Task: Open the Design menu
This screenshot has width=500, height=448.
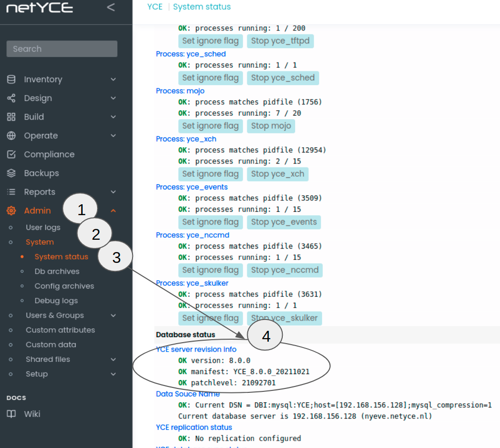Action: pyautogui.click(x=38, y=98)
